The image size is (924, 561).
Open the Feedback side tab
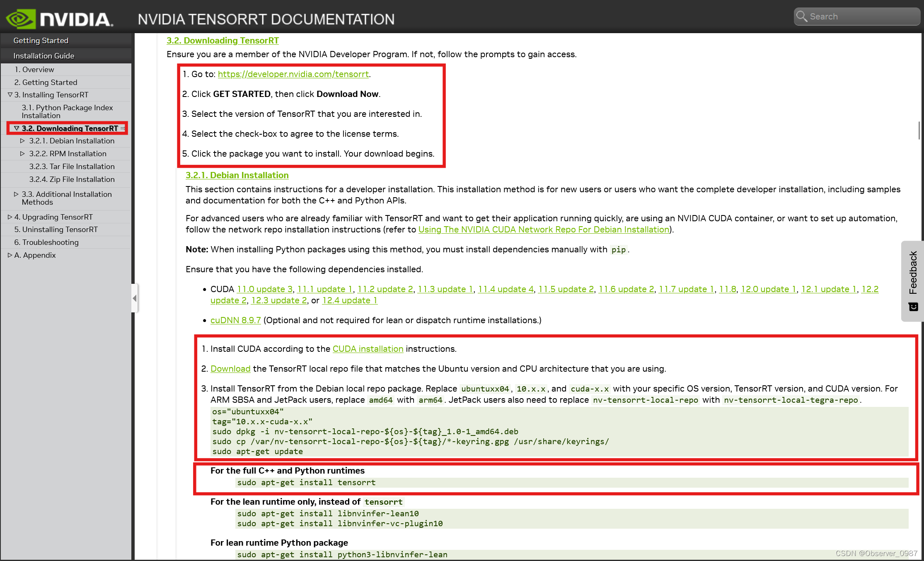[x=913, y=273]
